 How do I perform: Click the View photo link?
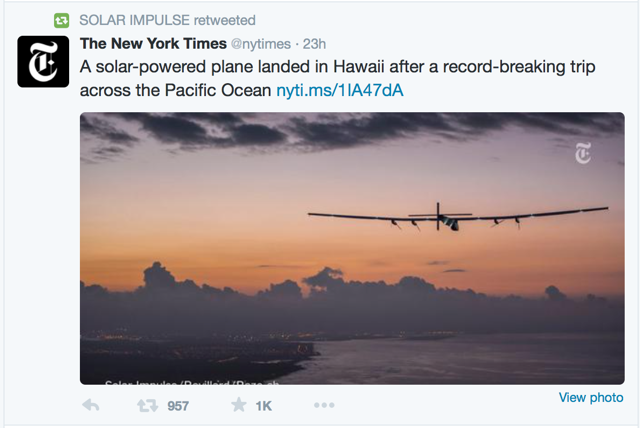(x=591, y=397)
